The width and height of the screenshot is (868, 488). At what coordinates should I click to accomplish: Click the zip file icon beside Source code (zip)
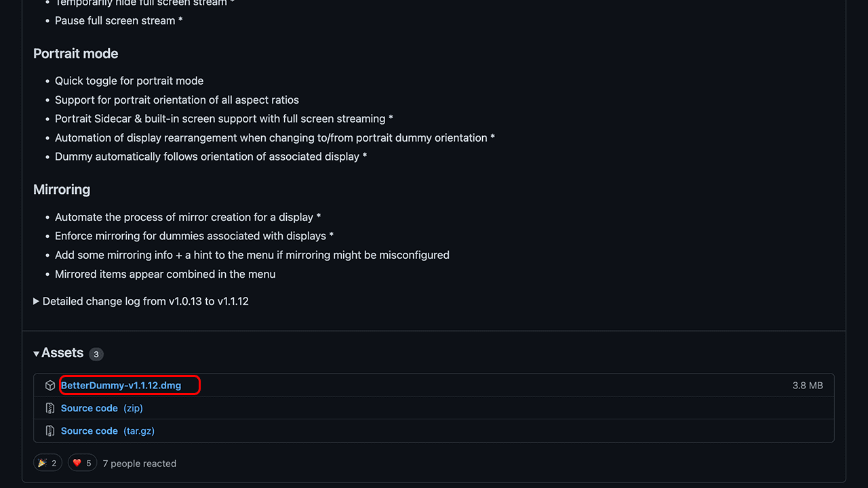pos(50,408)
